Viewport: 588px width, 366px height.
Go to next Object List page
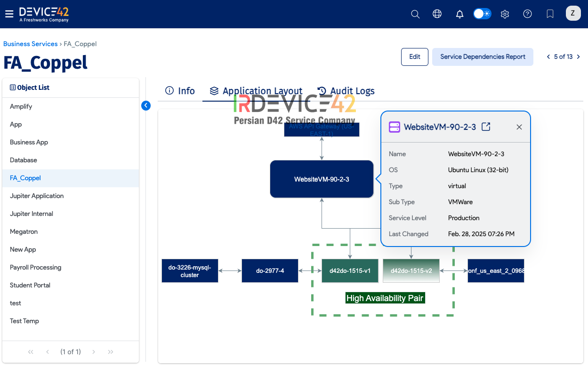(x=94, y=351)
